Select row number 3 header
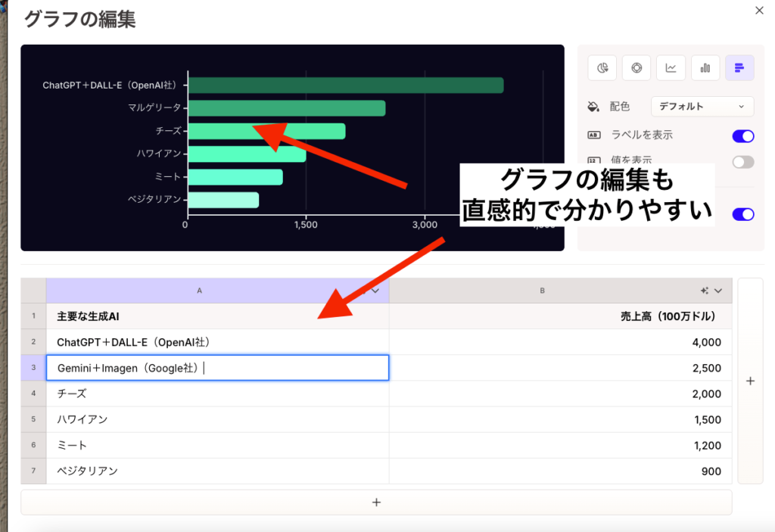The height and width of the screenshot is (532, 775). (33, 367)
